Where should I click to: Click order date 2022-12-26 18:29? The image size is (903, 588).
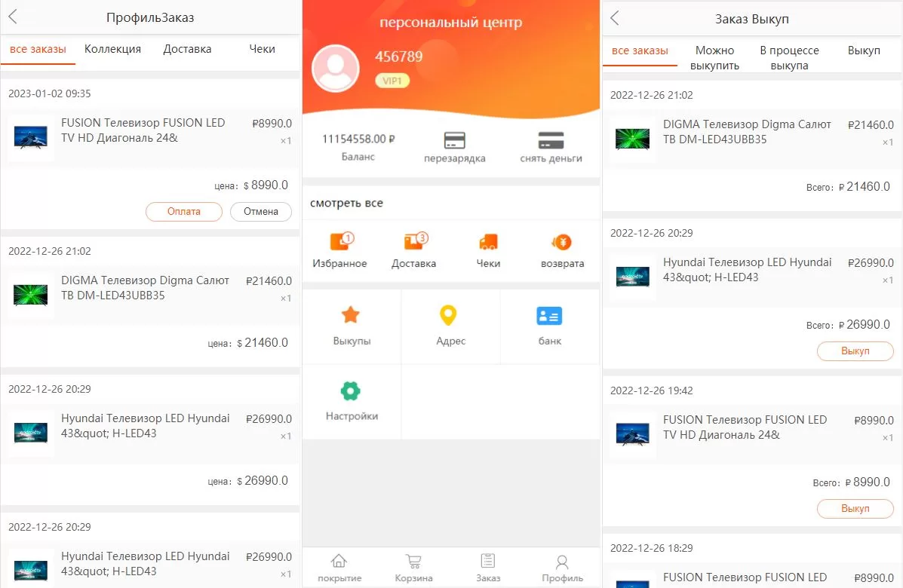point(651,548)
